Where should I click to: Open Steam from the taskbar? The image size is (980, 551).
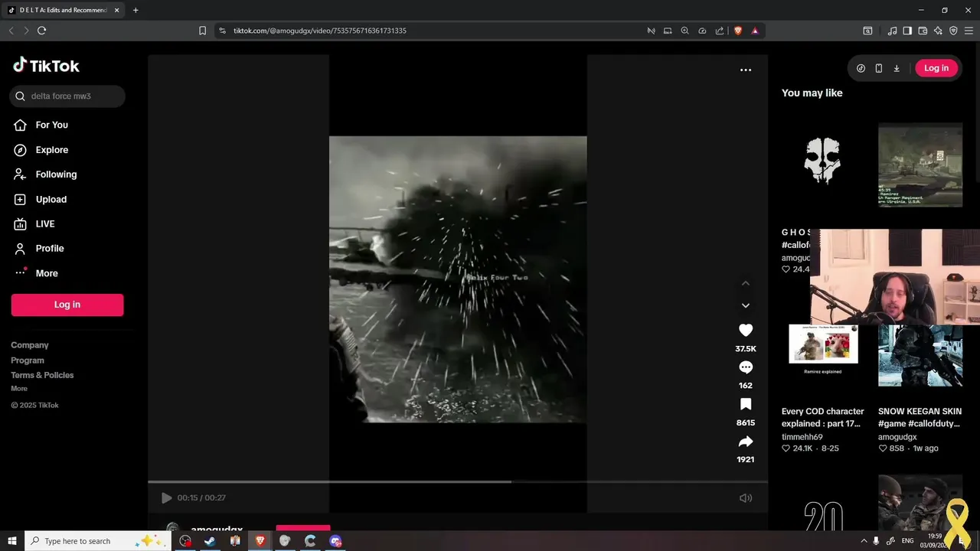210,541
